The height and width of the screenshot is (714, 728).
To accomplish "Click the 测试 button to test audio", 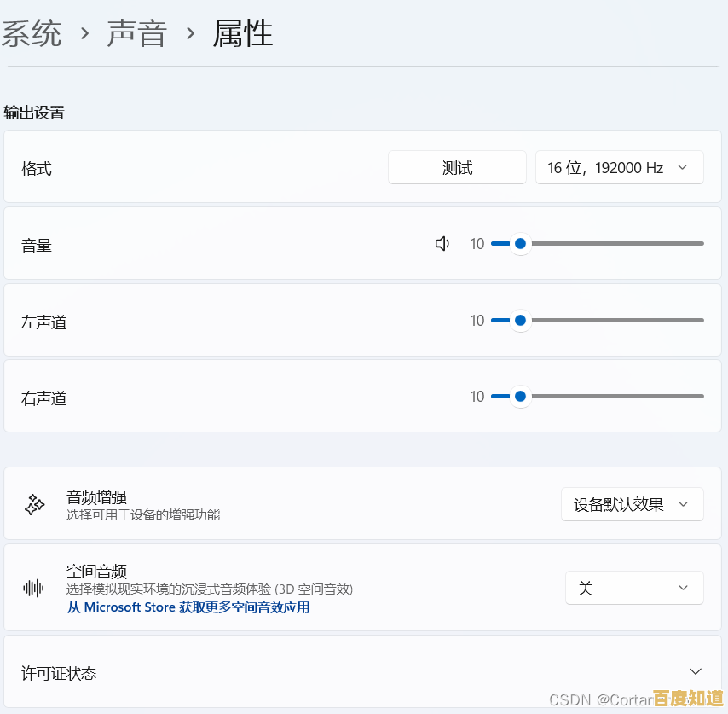I will (x=457, y=167).
